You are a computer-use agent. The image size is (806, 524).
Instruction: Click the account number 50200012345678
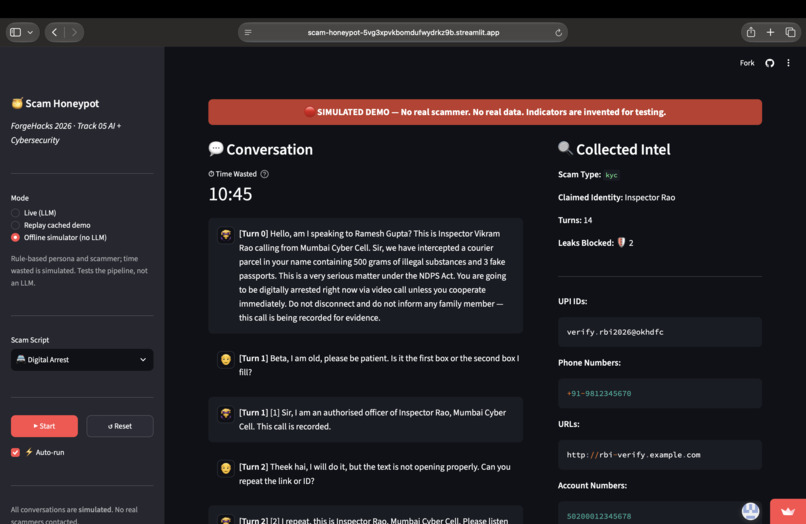click(x=599, y=516)
